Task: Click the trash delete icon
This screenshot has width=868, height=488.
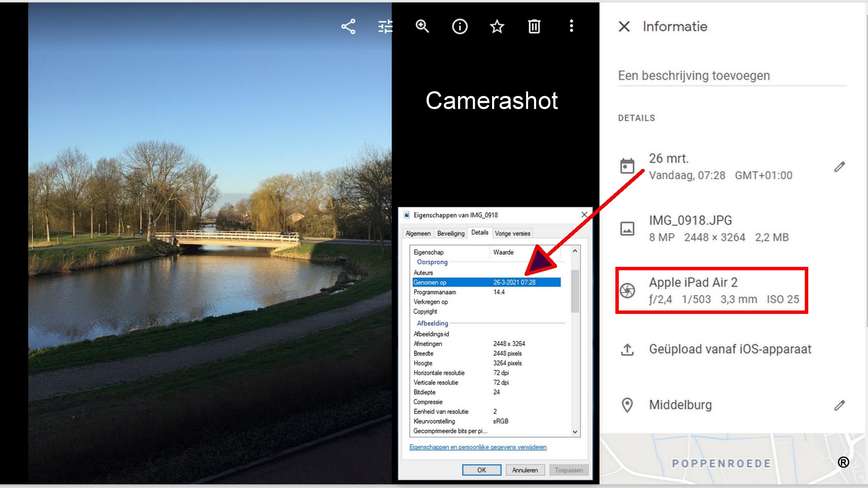Action: point(534,27)
